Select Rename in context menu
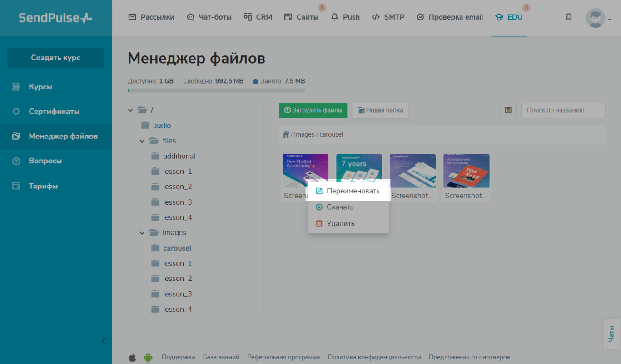The image size is (621, 364). click(x=348, y=191)
